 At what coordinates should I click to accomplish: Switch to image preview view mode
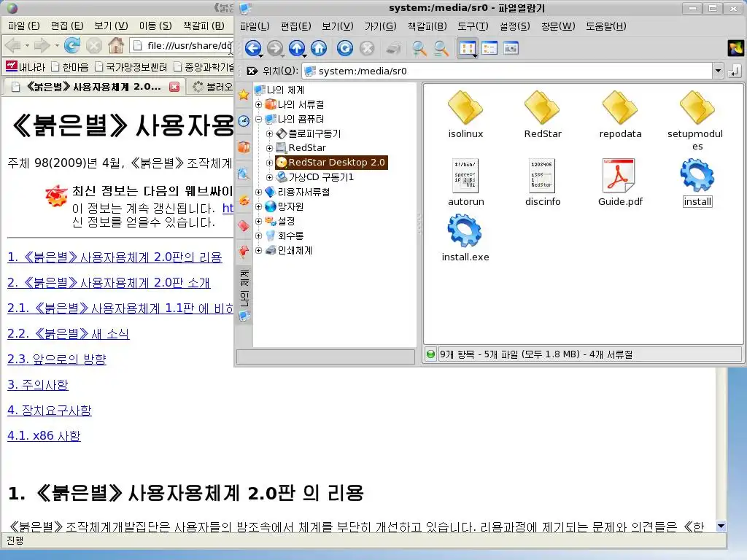[511, 48]
